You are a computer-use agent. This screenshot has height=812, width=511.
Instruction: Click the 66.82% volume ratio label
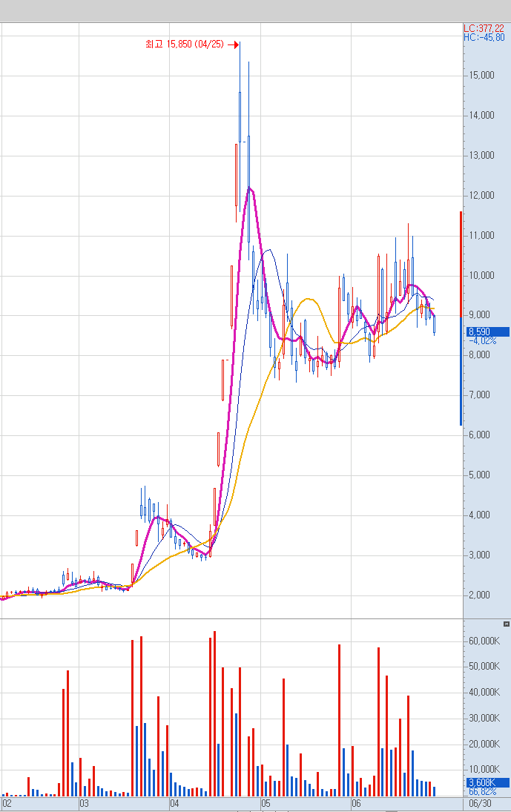click(483, 792)
